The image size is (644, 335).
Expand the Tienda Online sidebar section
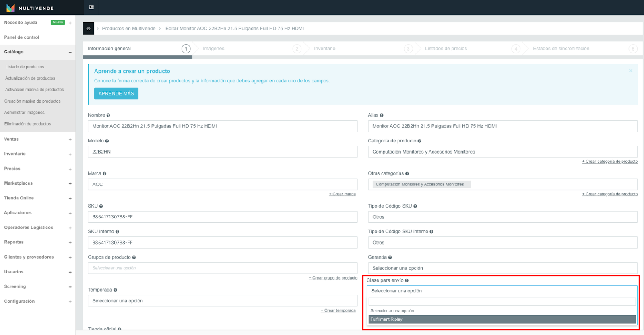click(x=70, y=198)
